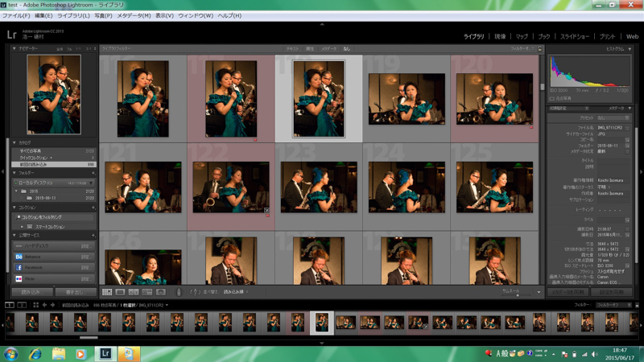Click the Flickr publish service icon

coord(19,278)
